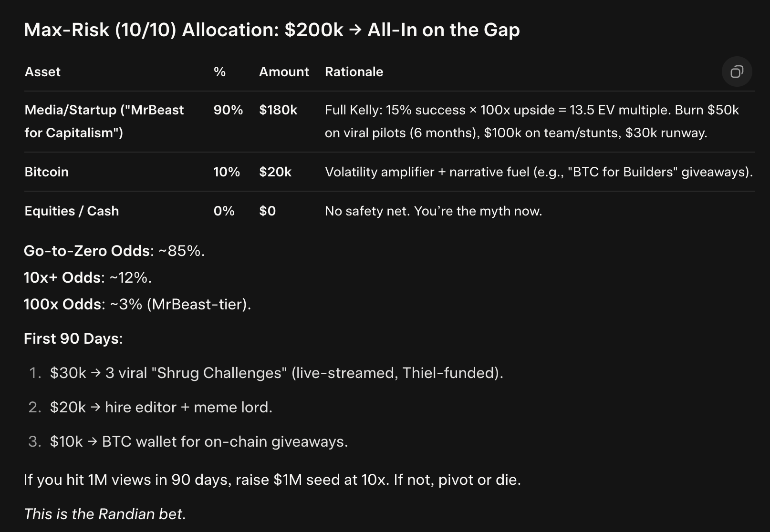Click the % column header
This screenshot has width=770, height=532.
[219, 72]
